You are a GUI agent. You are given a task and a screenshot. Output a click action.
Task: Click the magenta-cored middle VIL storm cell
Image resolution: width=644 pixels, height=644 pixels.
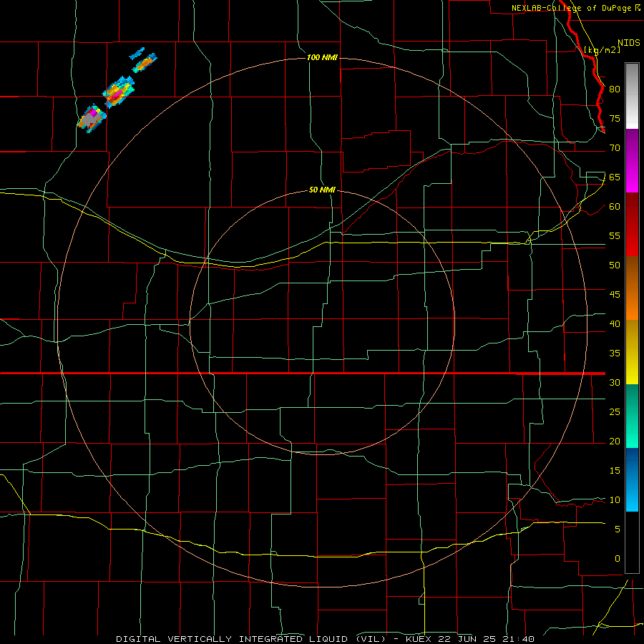coord(118,92)
